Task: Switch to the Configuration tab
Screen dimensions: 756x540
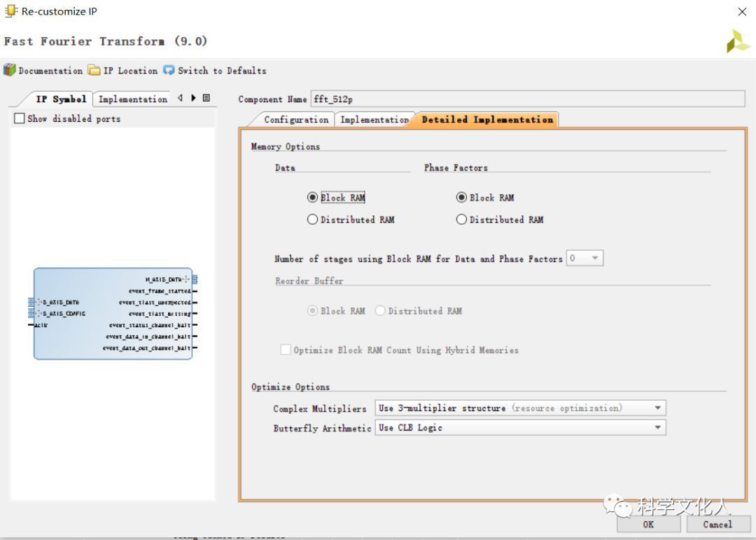Action: [295, 120]
